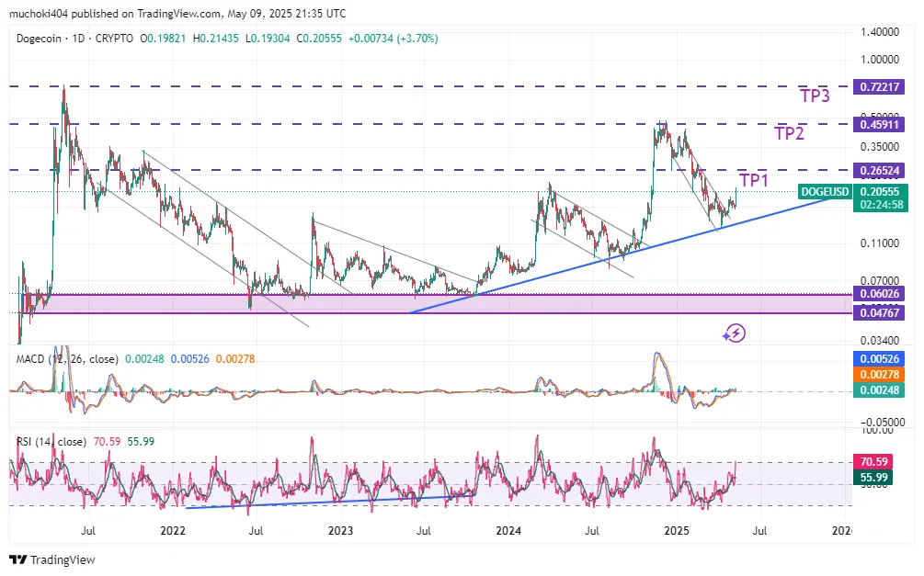Select the 0.45911 price label
The height and width of the screenshot is (576, 924).
879,124
